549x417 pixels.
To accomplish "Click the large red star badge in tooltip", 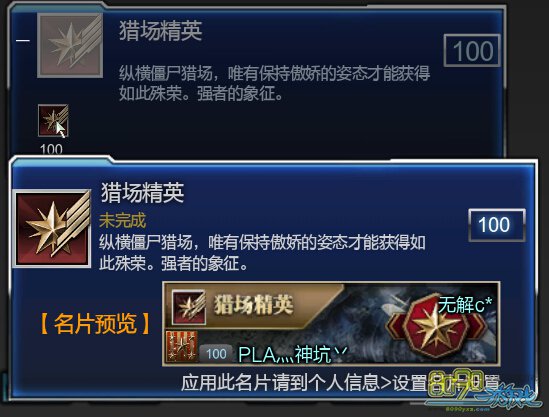I will [52, 229].
